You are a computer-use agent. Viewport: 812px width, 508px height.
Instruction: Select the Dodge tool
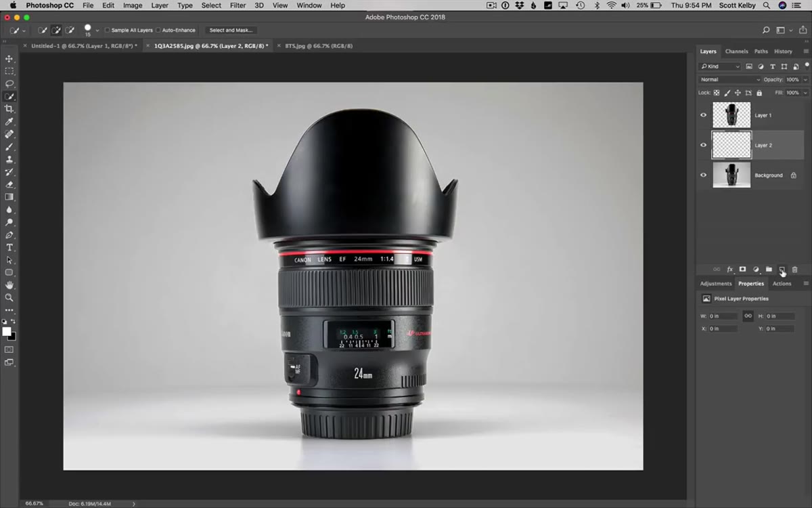(x=9, y=222)
